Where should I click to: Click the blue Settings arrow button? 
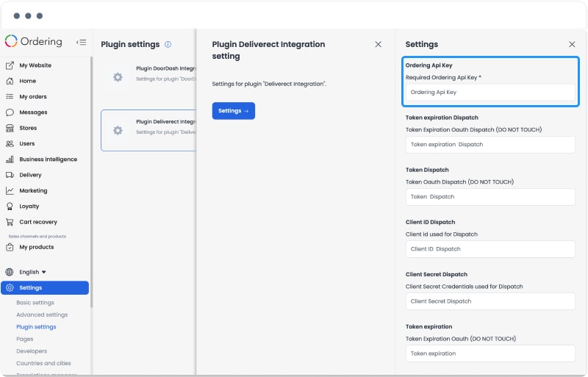[x=233, y=111]
